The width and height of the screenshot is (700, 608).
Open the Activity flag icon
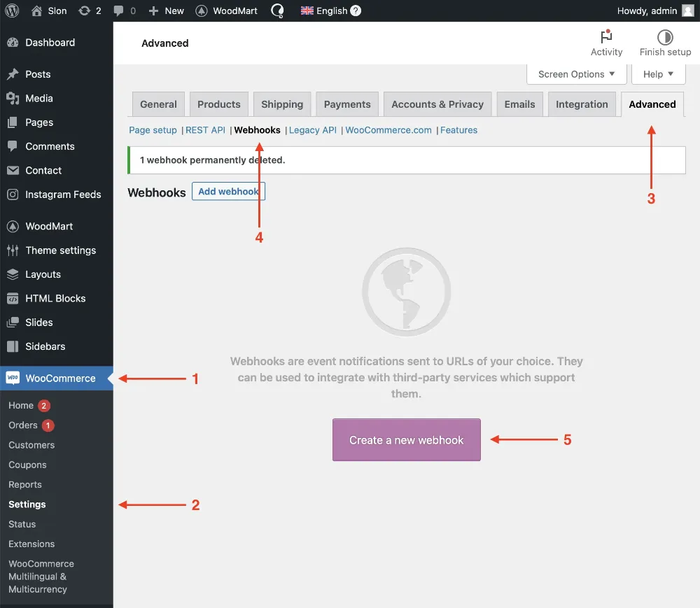point(606,37)
